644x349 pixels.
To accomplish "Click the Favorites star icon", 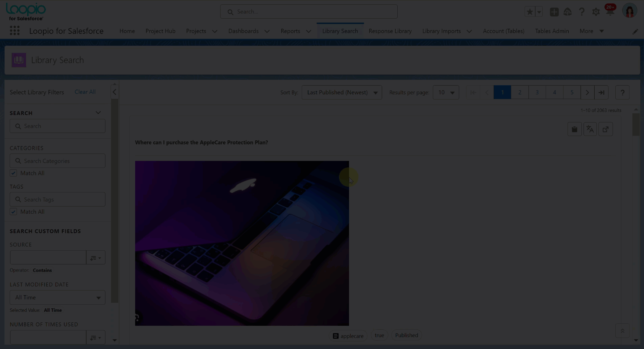I will [x=530, y=12].
